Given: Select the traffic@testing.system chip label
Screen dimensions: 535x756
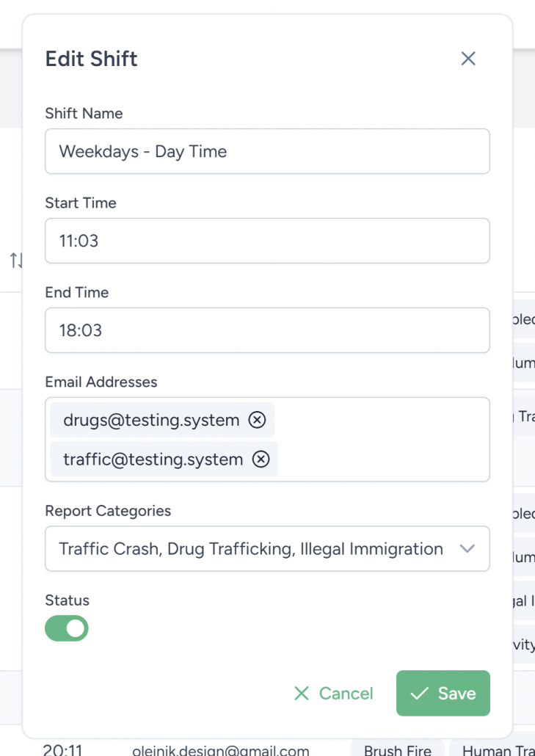Looking at the screenshot, I should point(153,459).
